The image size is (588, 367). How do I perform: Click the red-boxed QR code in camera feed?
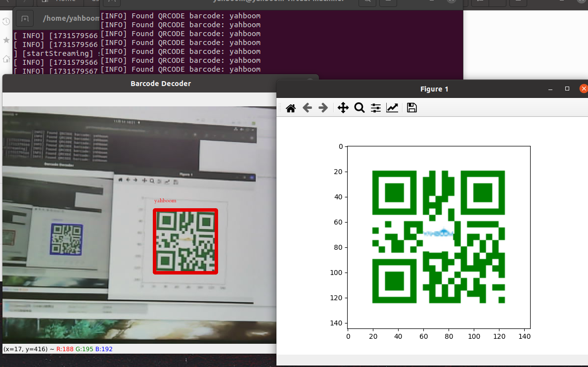click(185, 241)
